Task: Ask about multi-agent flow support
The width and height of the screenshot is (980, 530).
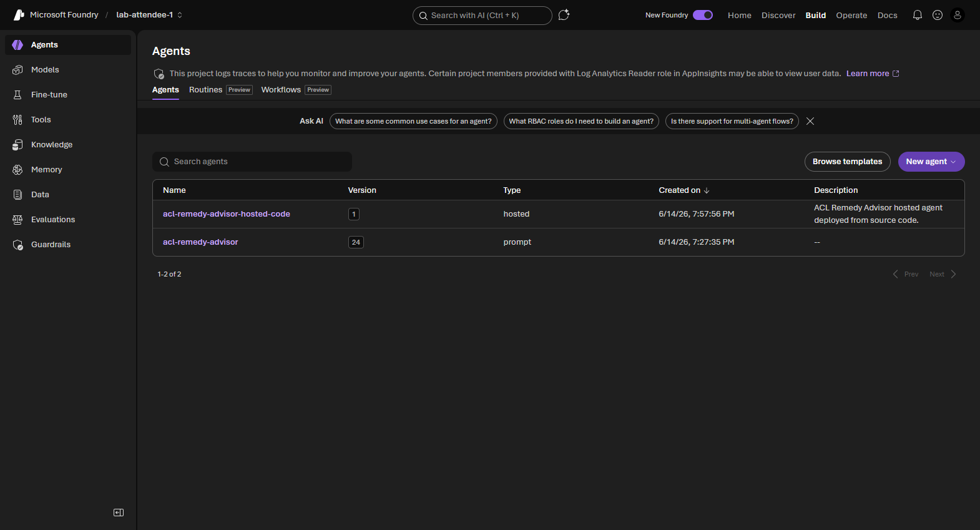Action: pyautogui.click(x=732, y=121)
